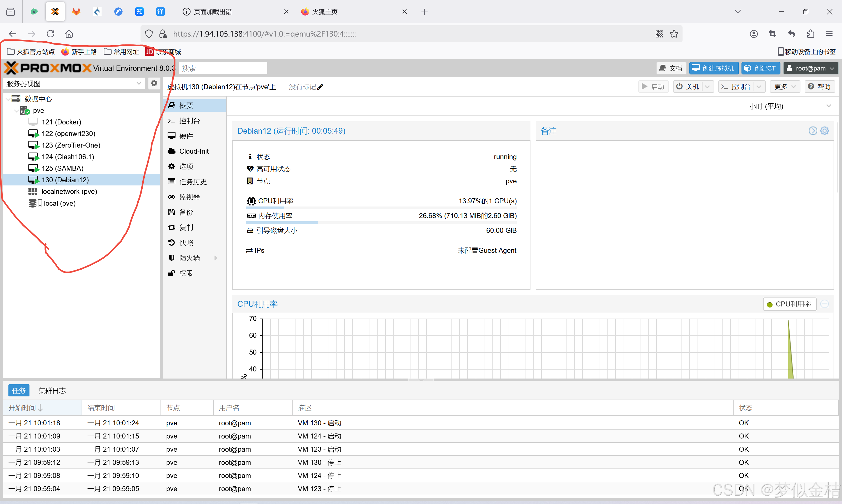842x504 pixels.
Task: Open the browser QR code icon
Action: click(x=659, y=34)
